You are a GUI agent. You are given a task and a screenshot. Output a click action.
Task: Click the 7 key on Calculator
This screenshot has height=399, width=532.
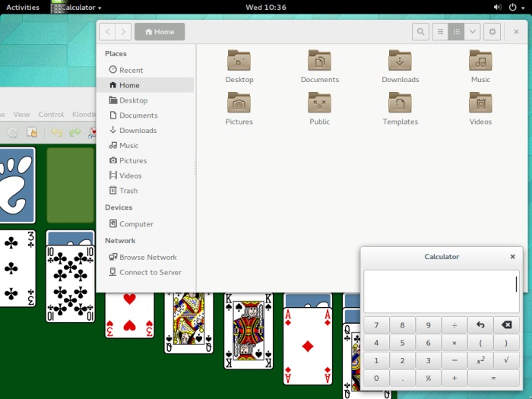(x=376, y=325)
